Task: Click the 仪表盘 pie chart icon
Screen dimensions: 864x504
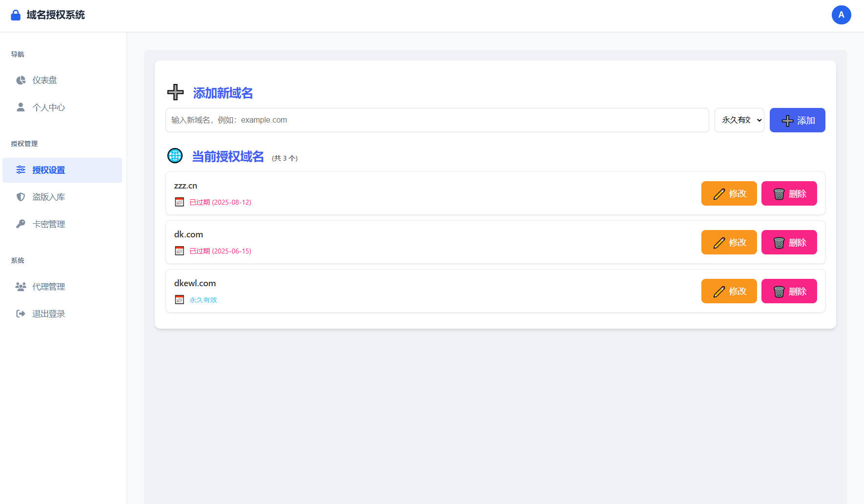Action: pyautogui.click(x=21, y=80)
